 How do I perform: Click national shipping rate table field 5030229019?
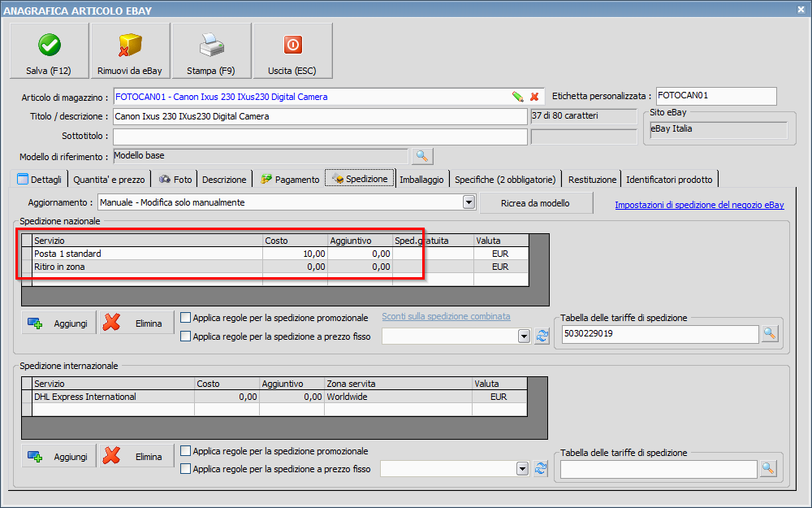tap(660, 334)
